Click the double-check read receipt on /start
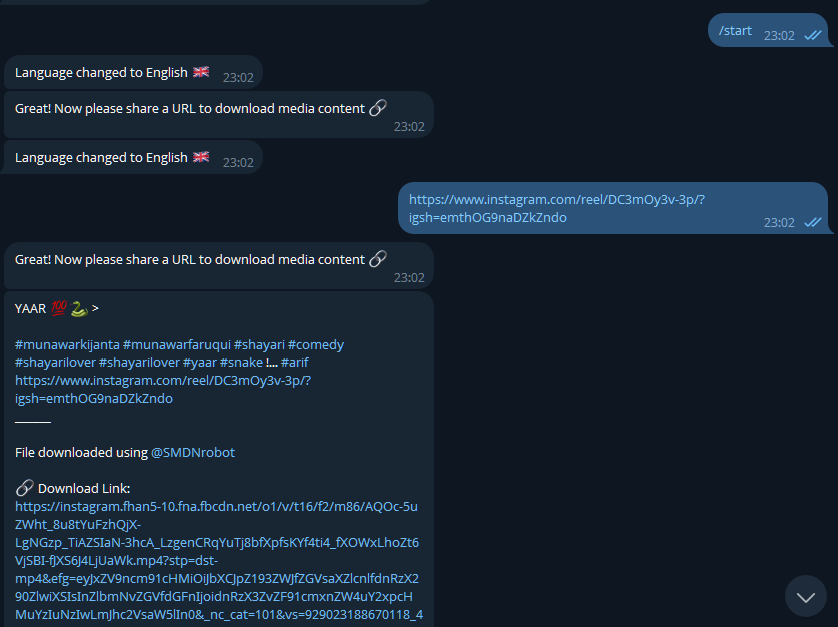 pos(813,35)
